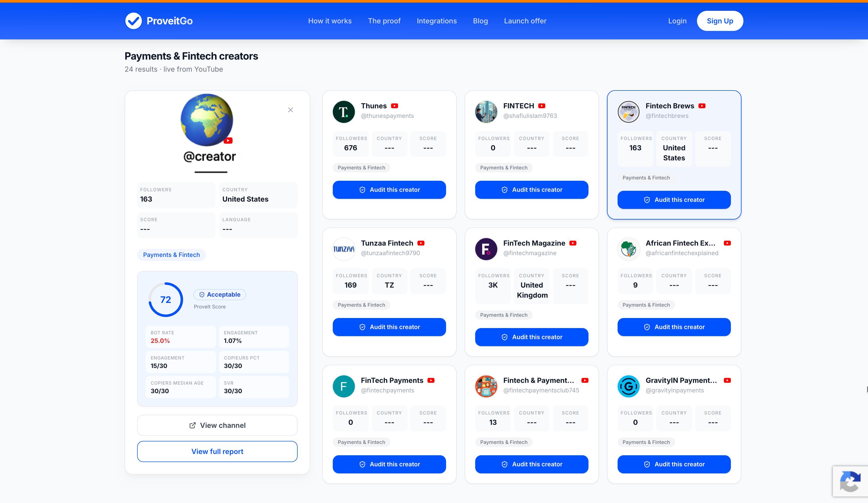Click the ProveitGo checkmark logo icon
The height and width of the screenshot is (503, 868).
[133, 21]
